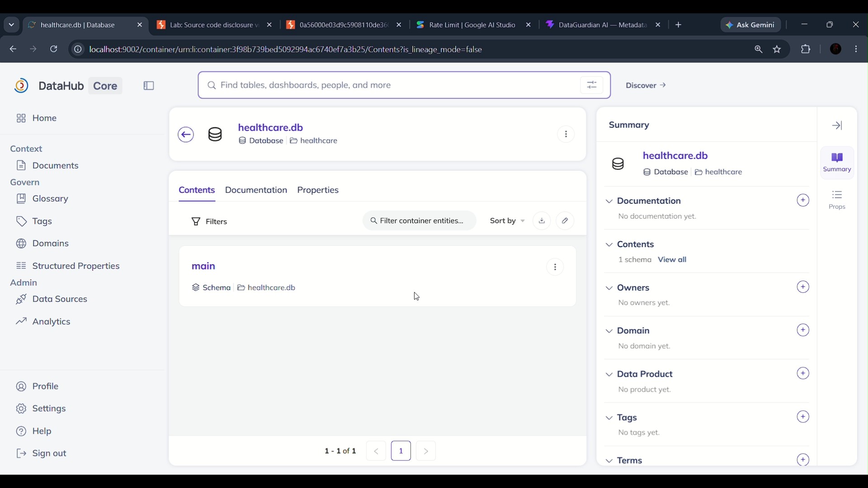
Task: Open the three-dot menu on the main schema card
Action: pyautogui.click(x=555, y=267)
